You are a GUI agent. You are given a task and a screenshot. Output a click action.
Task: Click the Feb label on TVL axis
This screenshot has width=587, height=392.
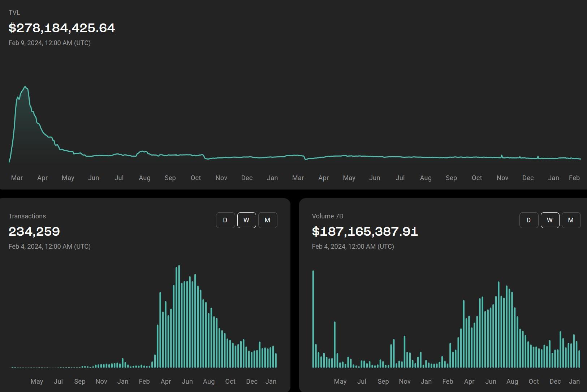coord(574,178)
